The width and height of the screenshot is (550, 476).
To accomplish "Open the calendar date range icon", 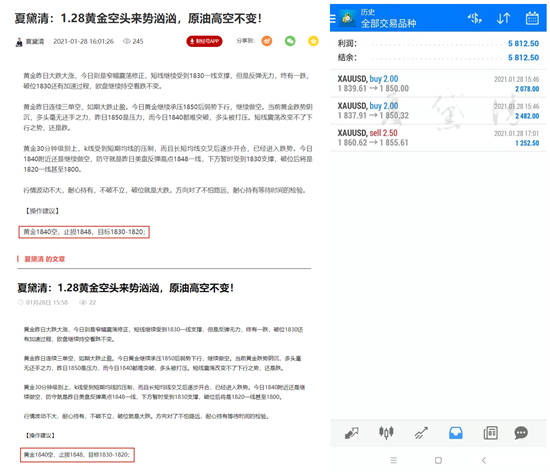I will pos(532,18).
